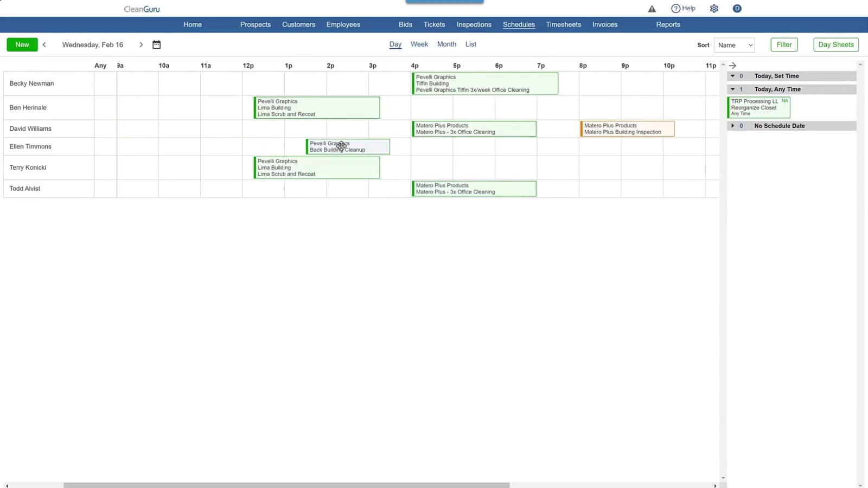
Task: Click the 12p time column header
Action: [248, 66]
